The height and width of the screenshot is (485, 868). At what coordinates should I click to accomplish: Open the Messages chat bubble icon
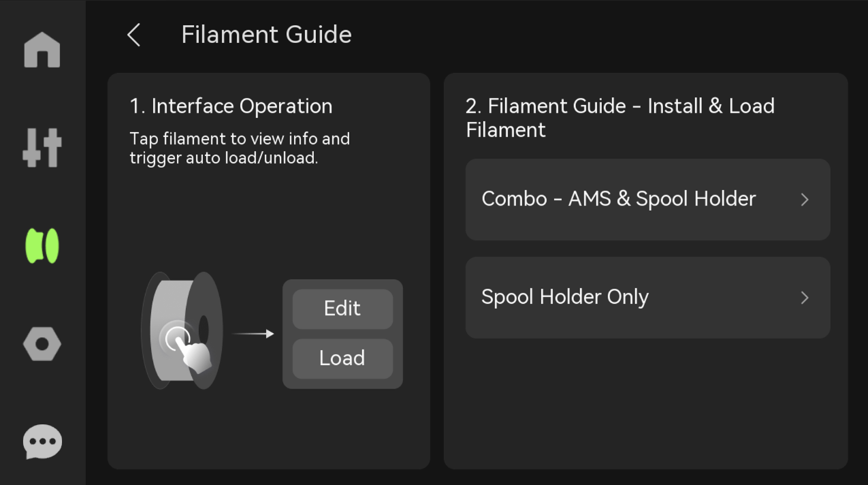(42, 442)
